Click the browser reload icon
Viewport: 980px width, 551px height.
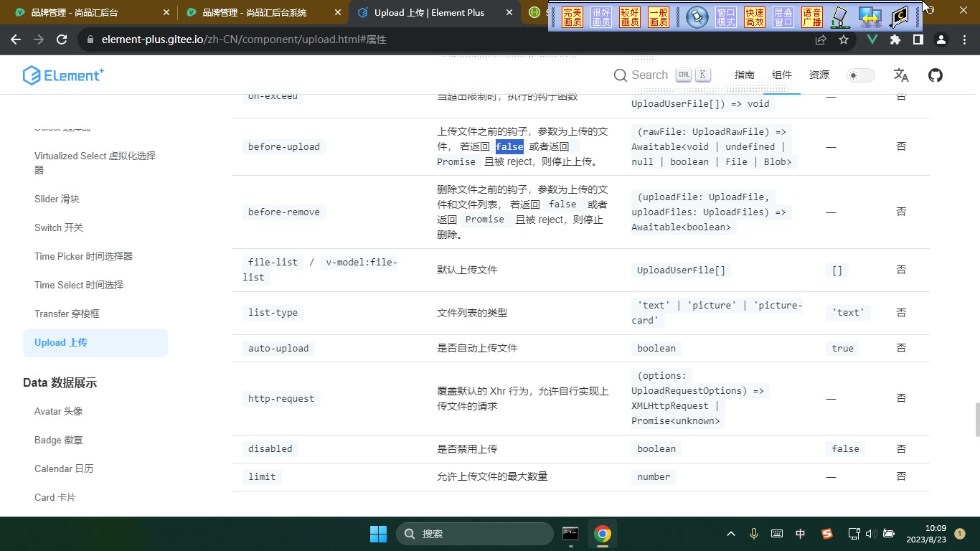pos(62,39)
